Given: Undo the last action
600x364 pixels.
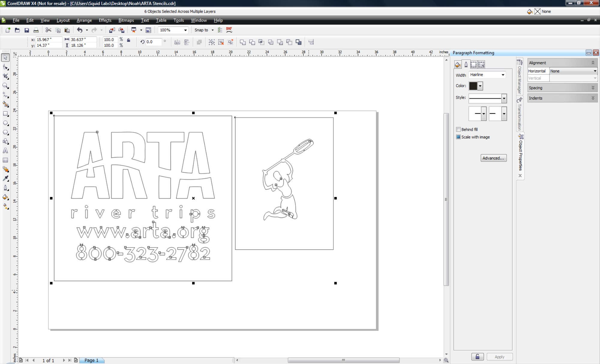Looking at the screenshot, I should click(x=79, y=30).
